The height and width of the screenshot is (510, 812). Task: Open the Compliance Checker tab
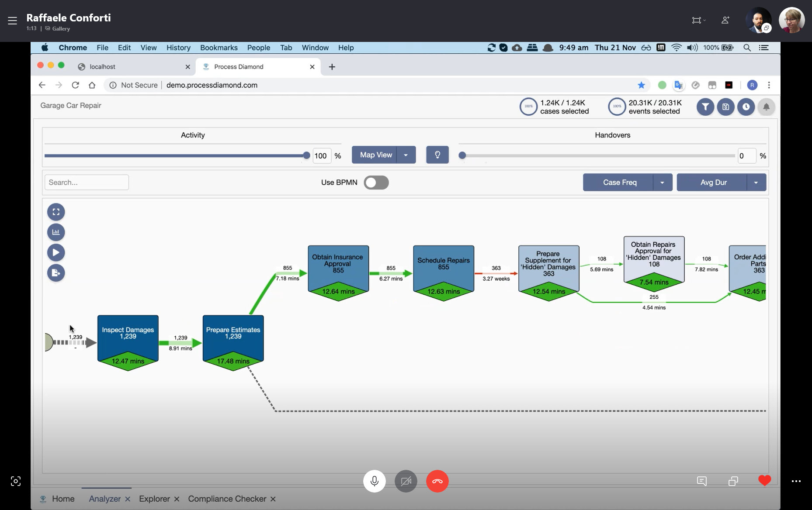click(x=227, y=499)
